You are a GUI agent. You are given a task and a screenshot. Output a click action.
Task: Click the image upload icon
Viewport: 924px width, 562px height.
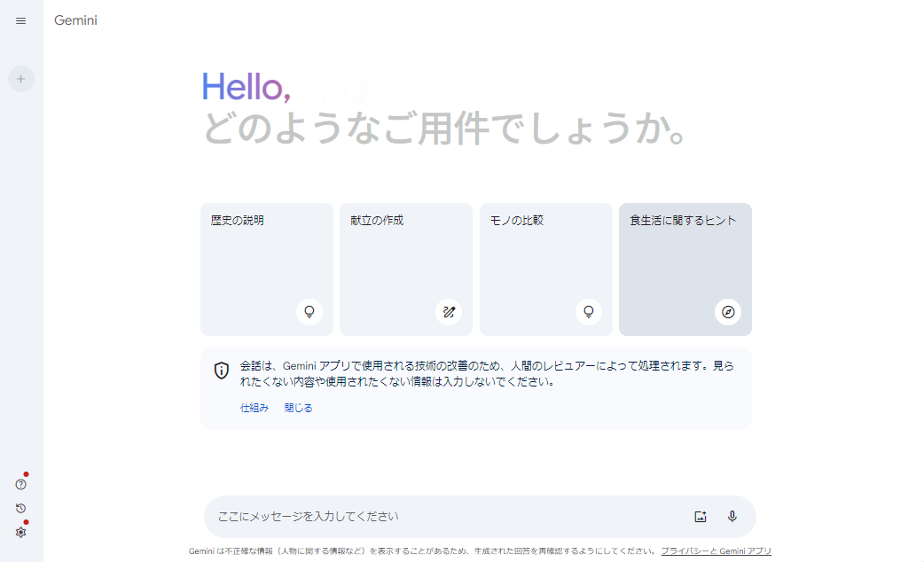[701, 517]
